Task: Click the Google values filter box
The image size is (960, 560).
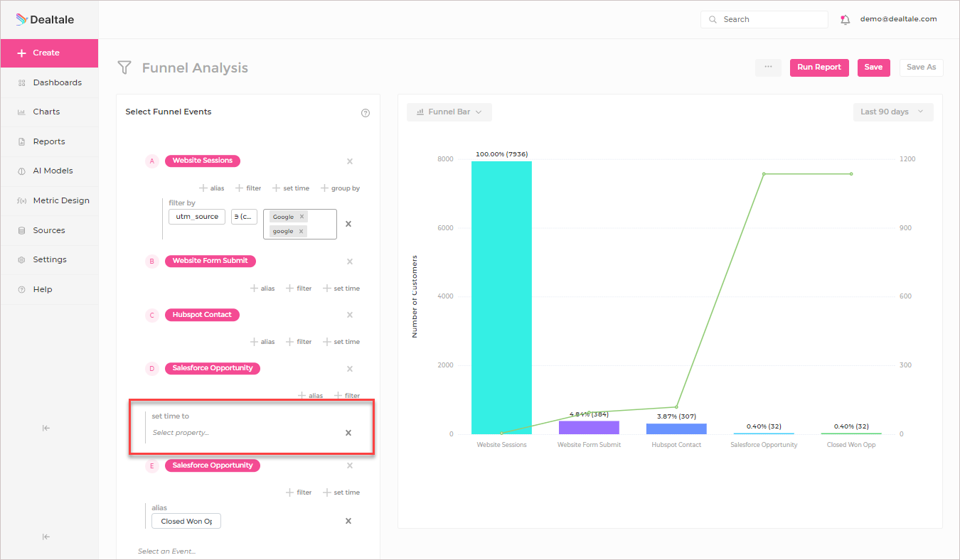Action: click(x=300, y=224)
